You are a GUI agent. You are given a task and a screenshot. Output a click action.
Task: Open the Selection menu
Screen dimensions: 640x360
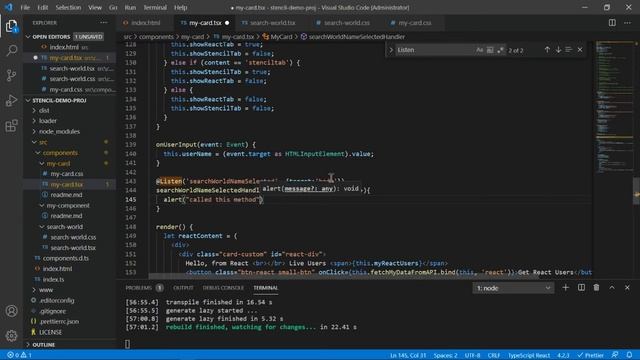pos(68,7)
